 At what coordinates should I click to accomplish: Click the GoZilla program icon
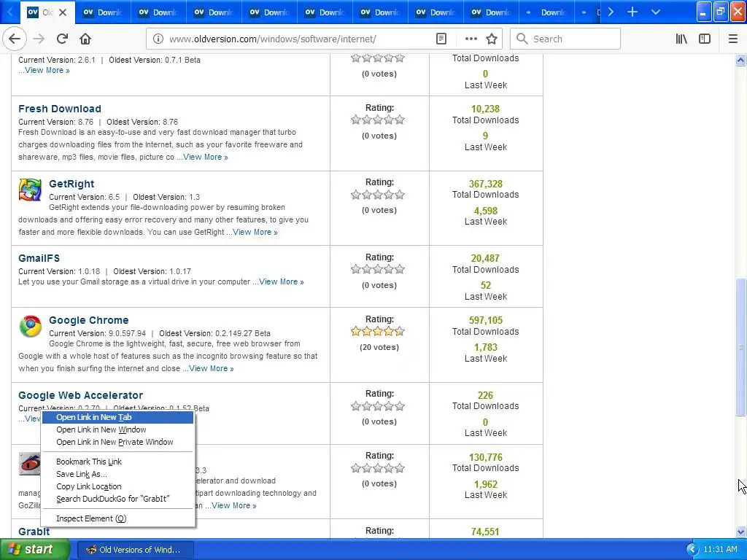tap(29, 464)
